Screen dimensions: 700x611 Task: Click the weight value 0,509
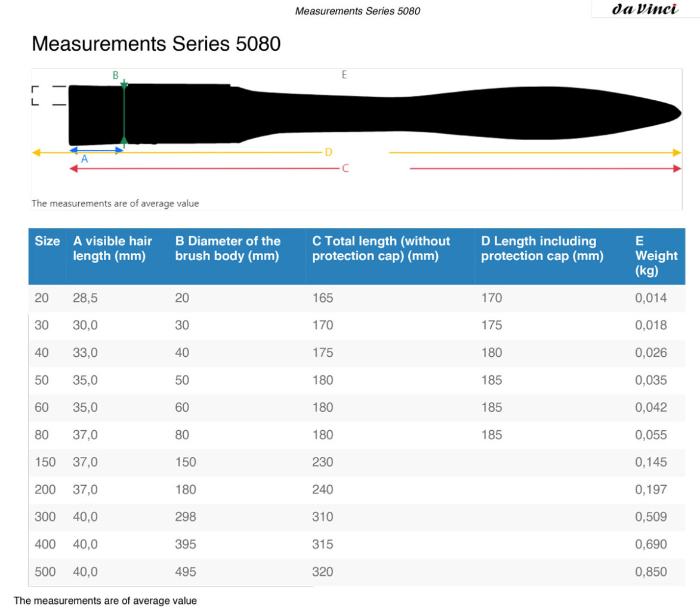tap(651, 517)
